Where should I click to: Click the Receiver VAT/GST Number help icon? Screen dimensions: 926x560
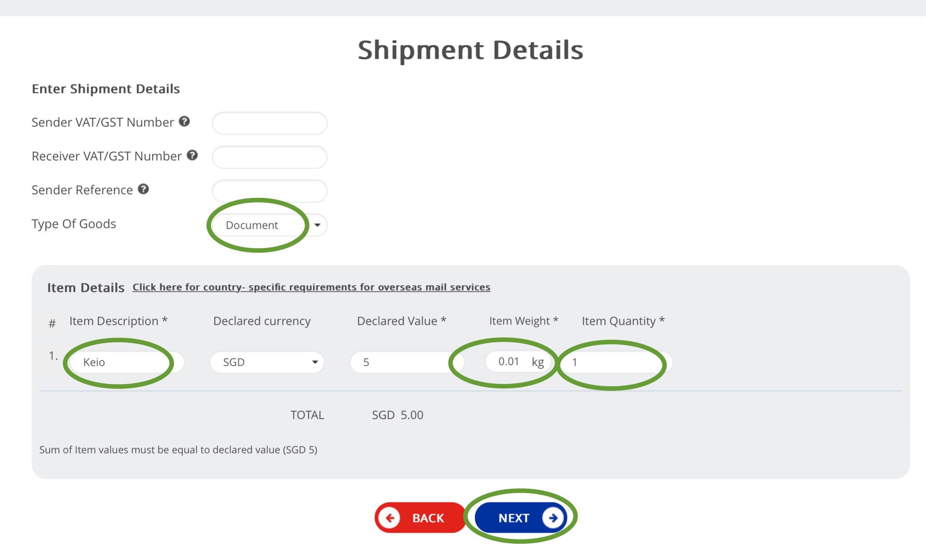[x=192, y=155]
